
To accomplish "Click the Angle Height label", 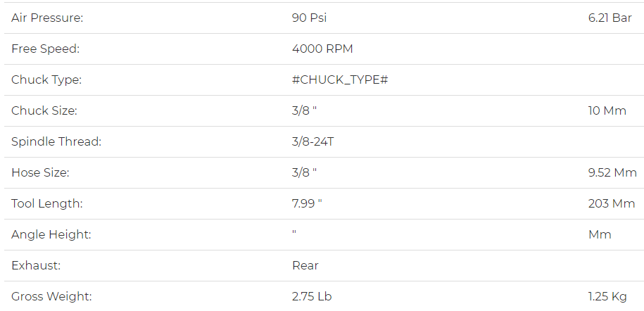I will click(51, 234).
